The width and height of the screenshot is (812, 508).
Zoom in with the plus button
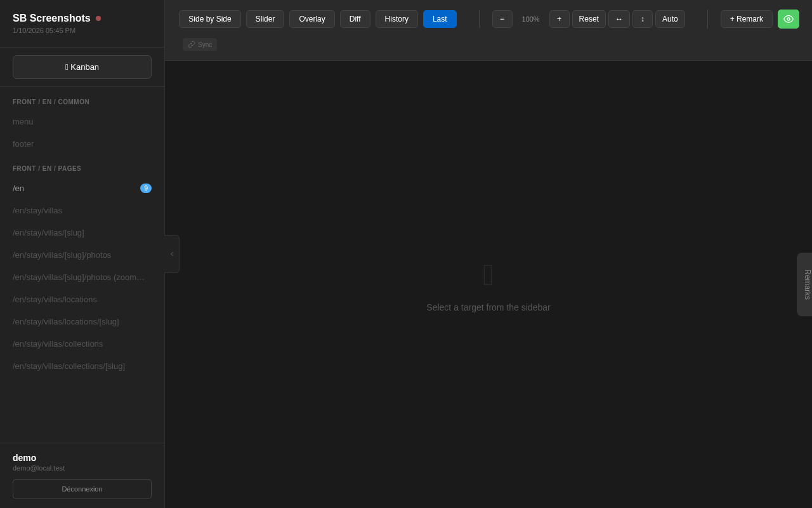560,19
